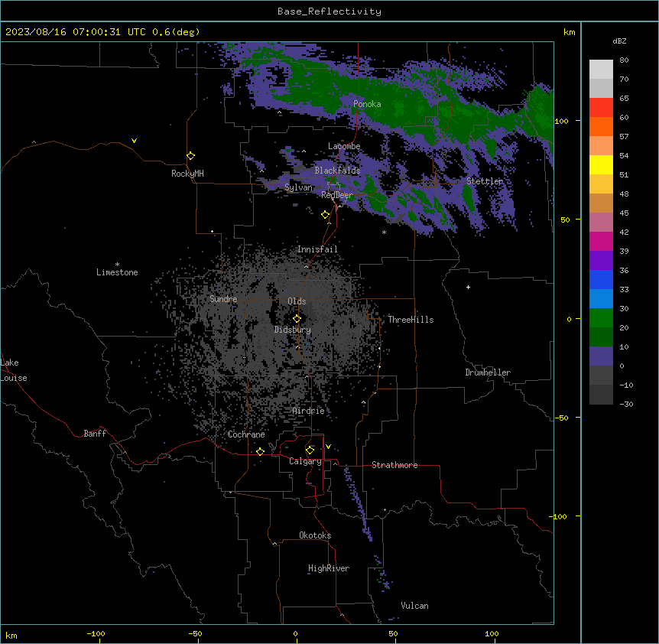659x644 pixels.
Task: Click the 0 tick on bottom axis
Action: click(x=295, y=634)
